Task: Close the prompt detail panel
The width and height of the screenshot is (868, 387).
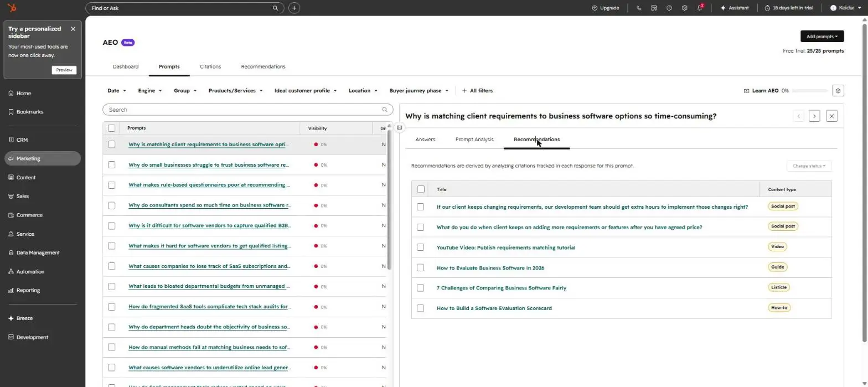Action: [x=831, y=116]
